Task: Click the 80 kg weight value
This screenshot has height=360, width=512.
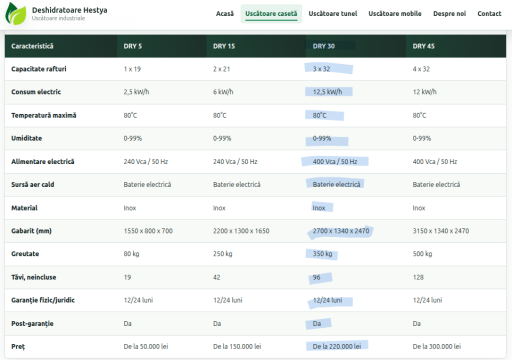Action: coord(131,254)
